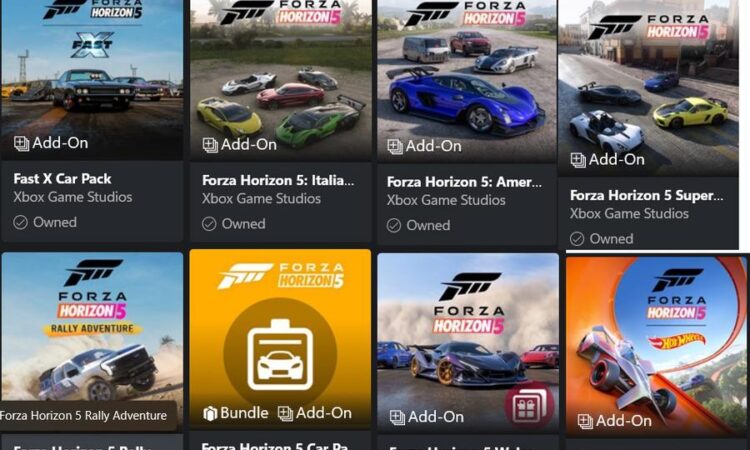Viewport: 750px width, 450px height.
Task: Click the Add-On icon next to the Bundle label
Action: [x=285, y=413]
